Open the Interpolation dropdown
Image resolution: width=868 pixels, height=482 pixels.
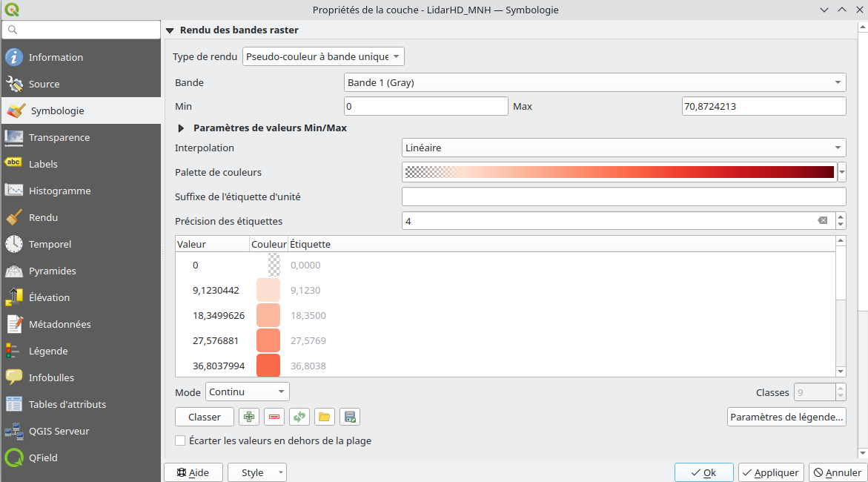623,148
